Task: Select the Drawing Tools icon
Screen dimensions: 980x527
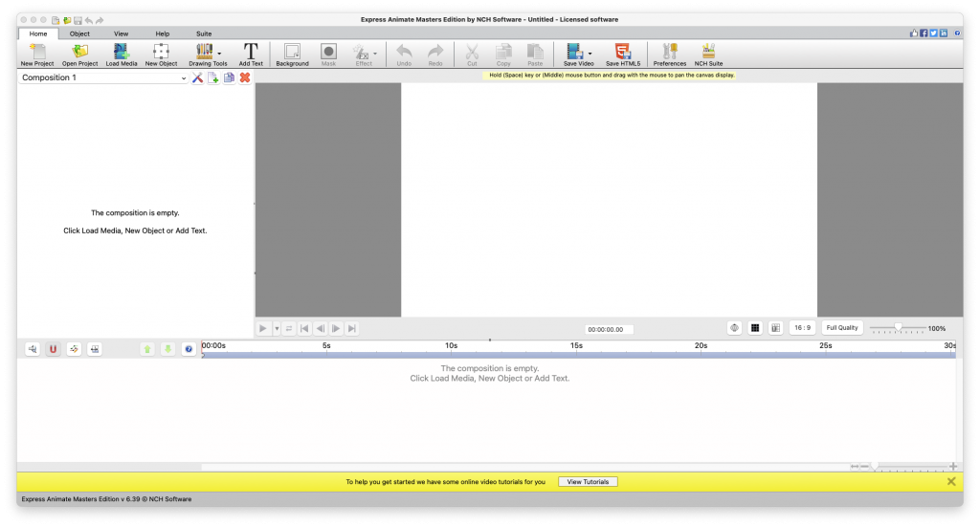Action: [205, 52]
